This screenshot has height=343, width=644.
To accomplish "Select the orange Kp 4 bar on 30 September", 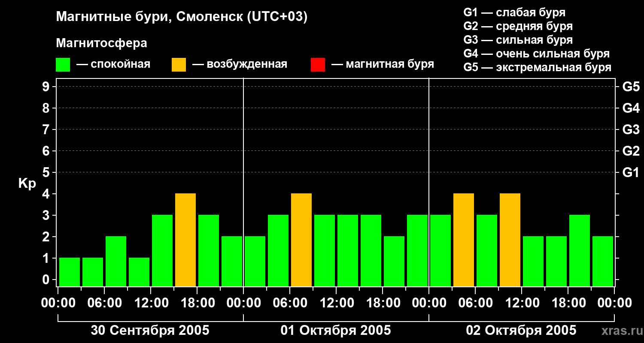I will click(x=185, y=240).
